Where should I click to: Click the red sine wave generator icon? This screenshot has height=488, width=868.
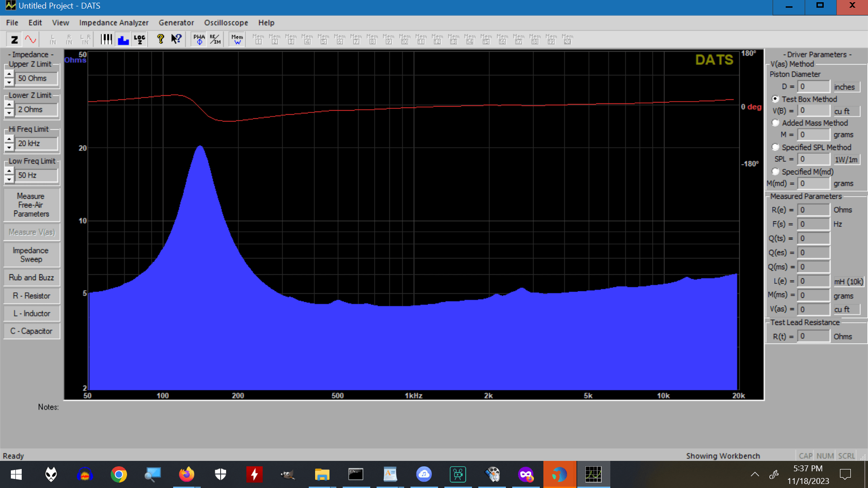[31, 39]
